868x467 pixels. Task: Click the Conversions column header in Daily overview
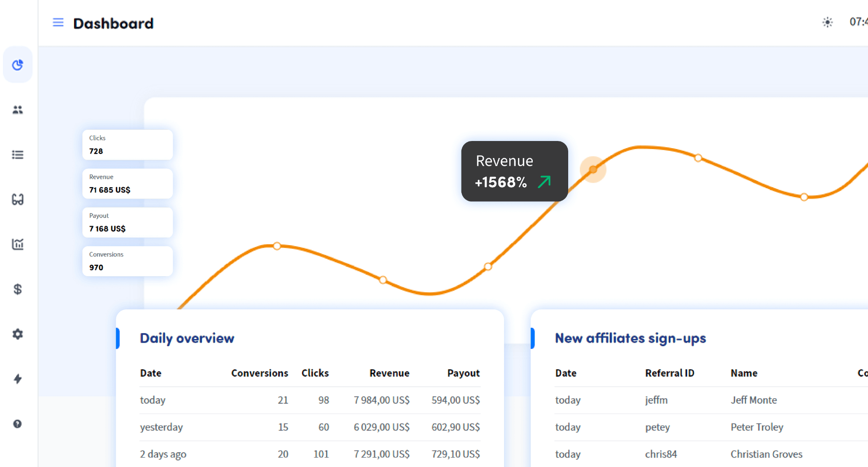coord(259,373)
